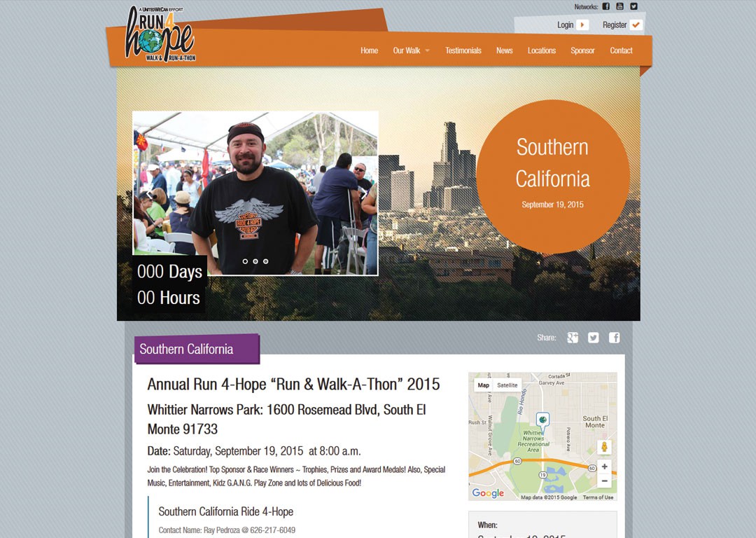This screenshot has width=756, height=538.
Task: Select second slideshow dot indicator
Action: 255,261
